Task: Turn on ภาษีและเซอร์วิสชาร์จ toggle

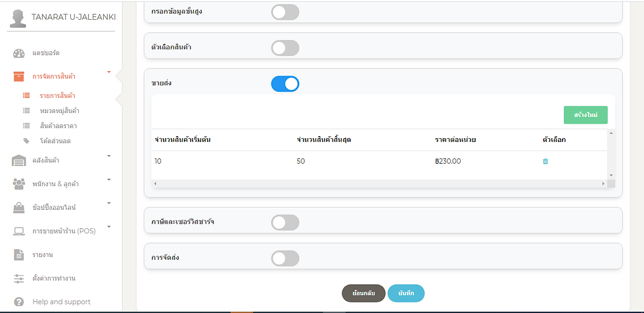Action: coord(285,222)
